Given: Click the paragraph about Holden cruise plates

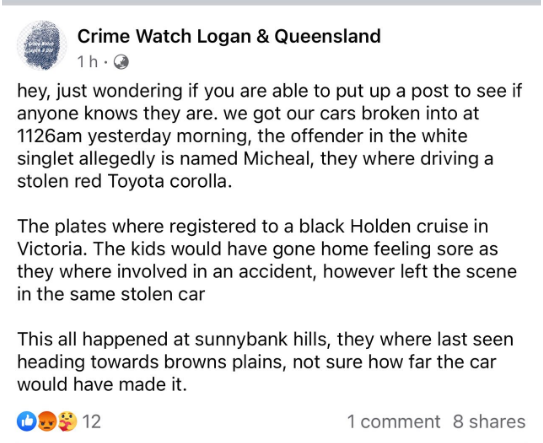Looking at the screenshot, I should (x=267, y=260).
